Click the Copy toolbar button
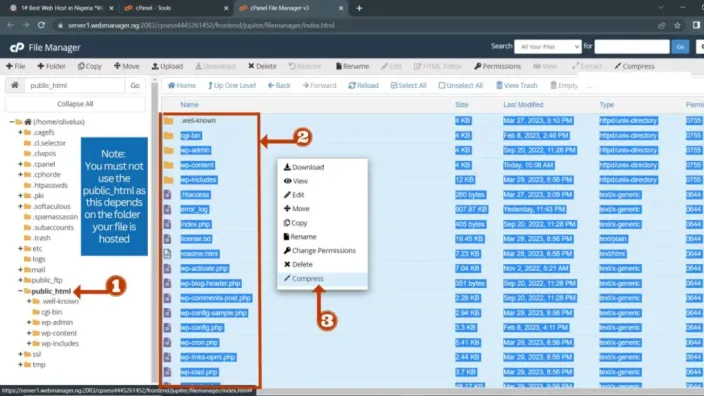704x396 pixels. [89, 66]
